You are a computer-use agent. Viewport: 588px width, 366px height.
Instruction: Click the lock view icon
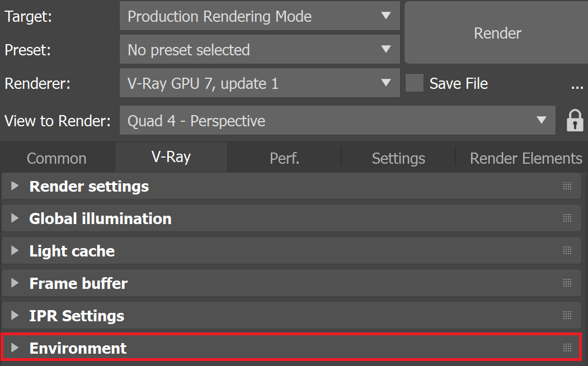click(575, 121)
